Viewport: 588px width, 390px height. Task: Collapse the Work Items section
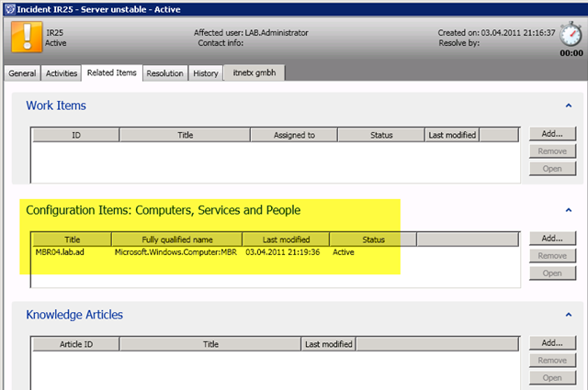coord(569,106)
